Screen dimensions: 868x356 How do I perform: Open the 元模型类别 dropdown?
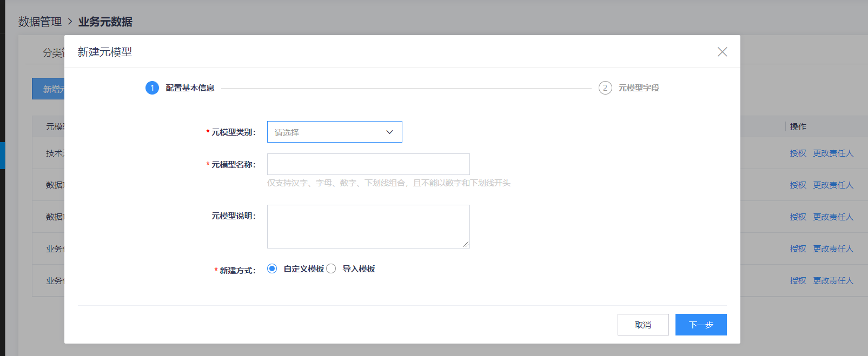tap(334, 132)
